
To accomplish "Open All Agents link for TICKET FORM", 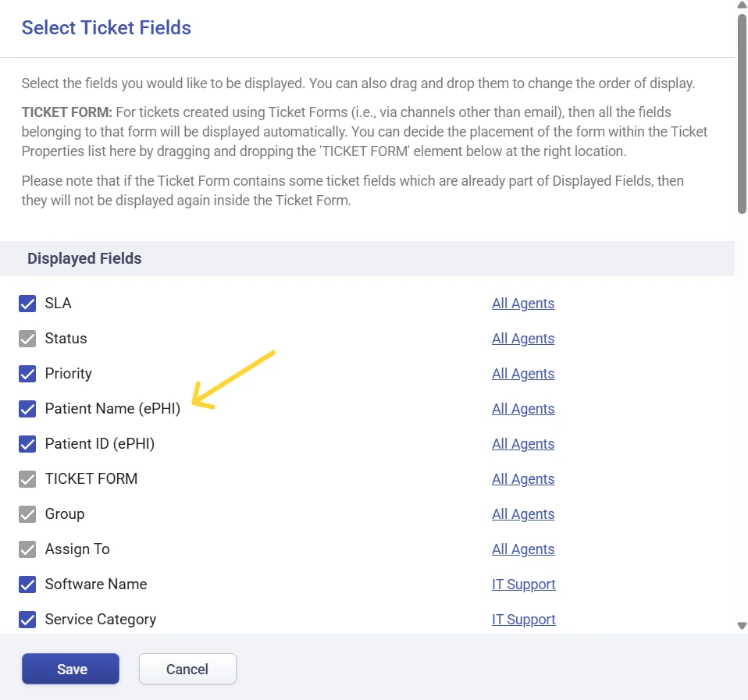I will 523,478.
